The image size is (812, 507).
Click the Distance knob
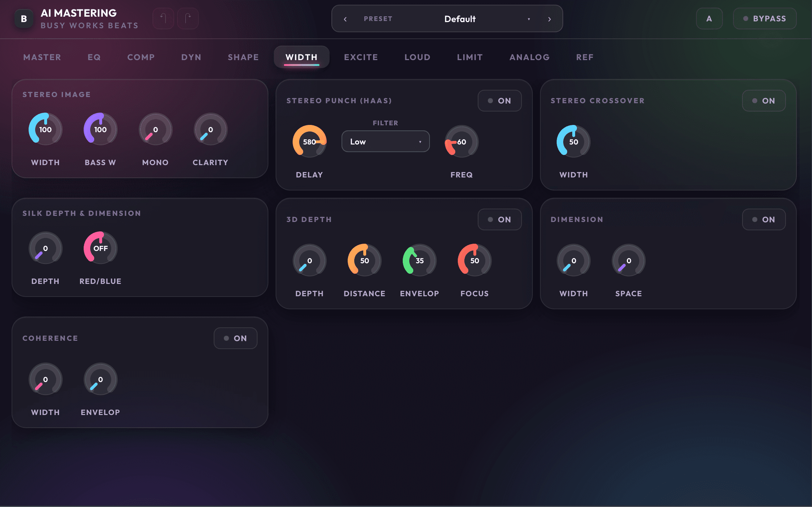tap(364, 260)
